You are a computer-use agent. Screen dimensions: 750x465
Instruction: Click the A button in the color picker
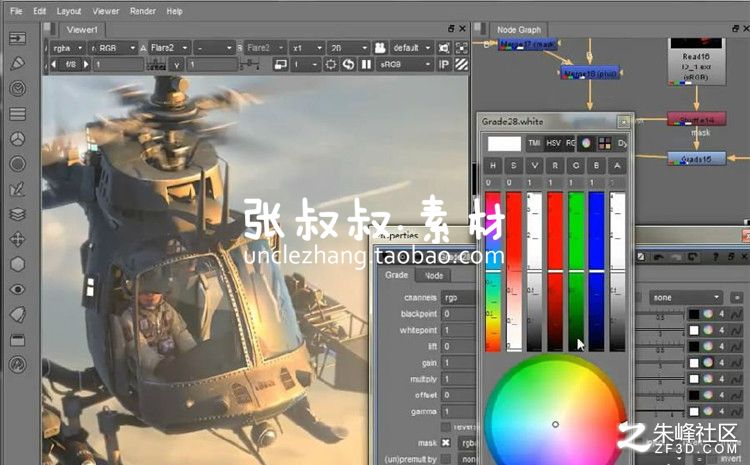coord(617,166)
